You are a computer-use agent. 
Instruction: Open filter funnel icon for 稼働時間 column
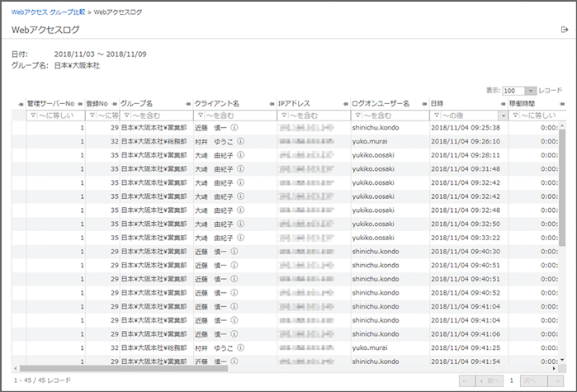516,116
